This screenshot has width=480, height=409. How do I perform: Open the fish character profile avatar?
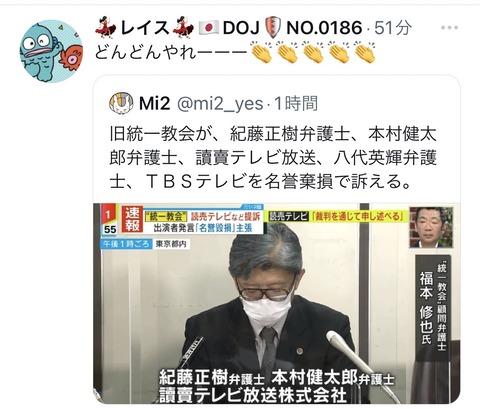pyautogui.click(x=51, y=51)
